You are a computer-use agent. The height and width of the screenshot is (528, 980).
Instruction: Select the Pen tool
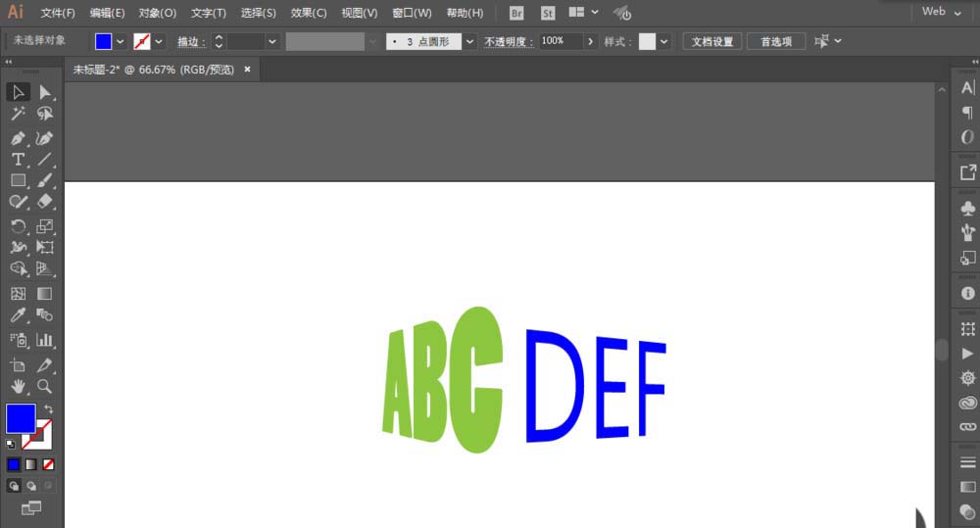18,138
